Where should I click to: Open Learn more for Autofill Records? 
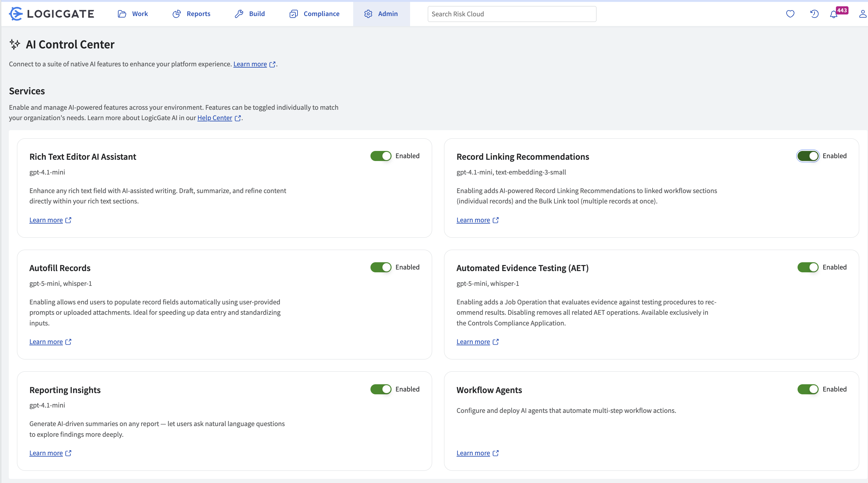tap(46, 341)
